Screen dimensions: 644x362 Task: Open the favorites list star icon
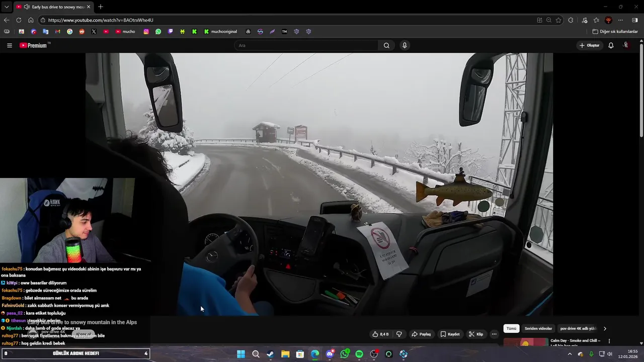coord(596,20)
